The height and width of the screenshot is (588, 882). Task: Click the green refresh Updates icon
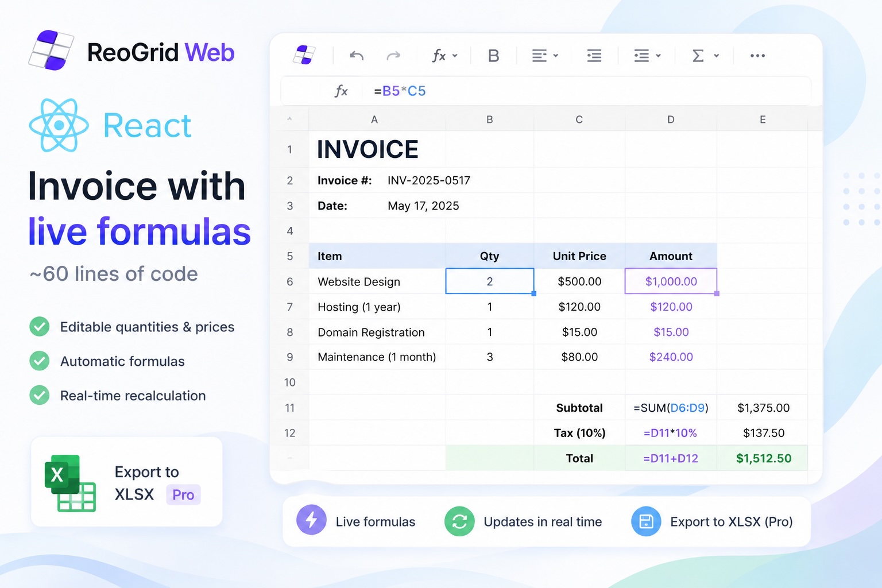[459, 521]
